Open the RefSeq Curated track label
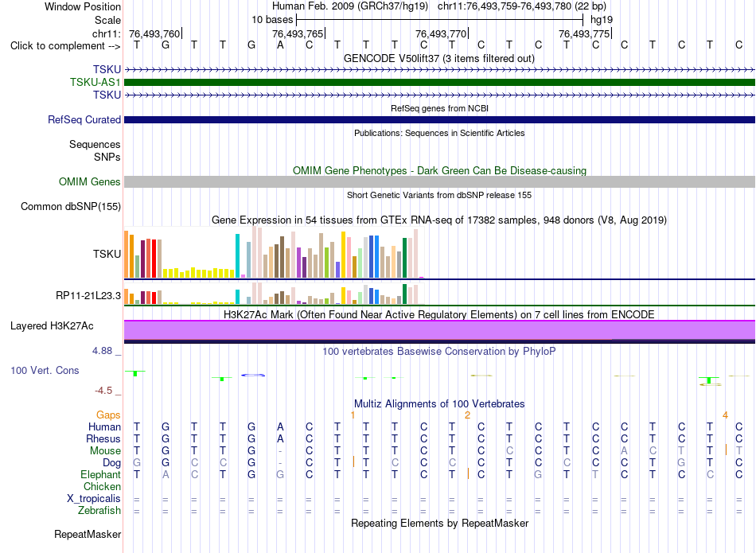 pyautogui.click(x=84, y=119)
